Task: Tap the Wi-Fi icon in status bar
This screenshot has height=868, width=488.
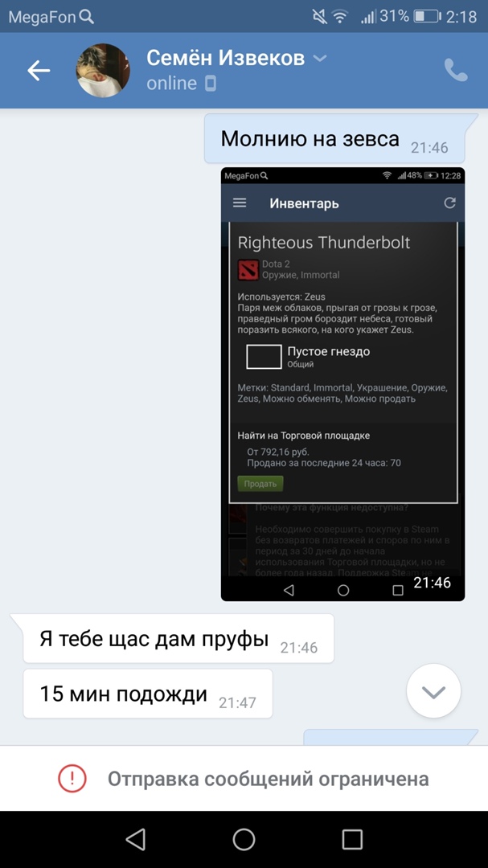Action: 338,17
